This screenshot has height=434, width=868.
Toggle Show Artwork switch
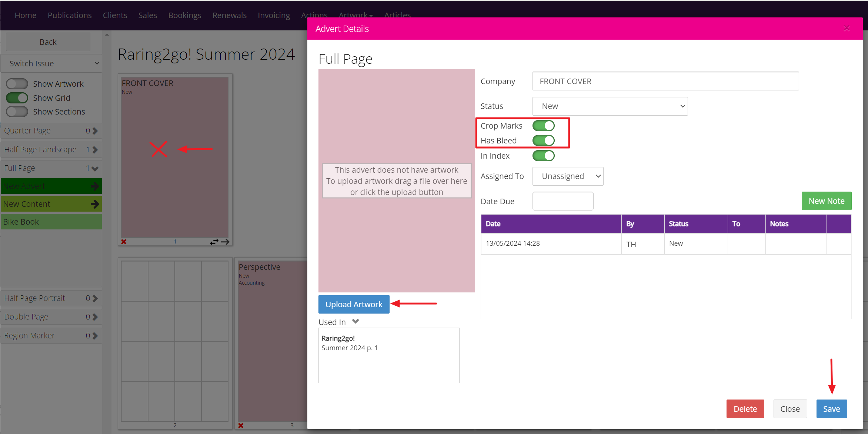coord(17,84)
